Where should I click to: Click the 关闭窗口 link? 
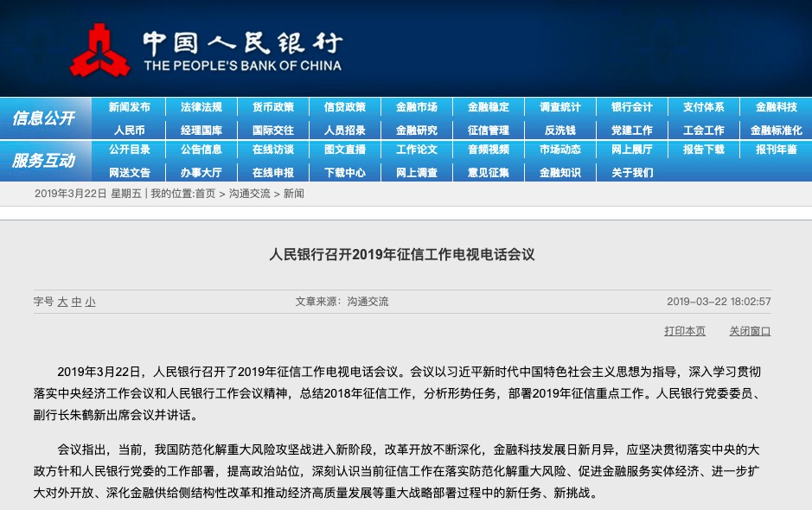pos(750,331)
